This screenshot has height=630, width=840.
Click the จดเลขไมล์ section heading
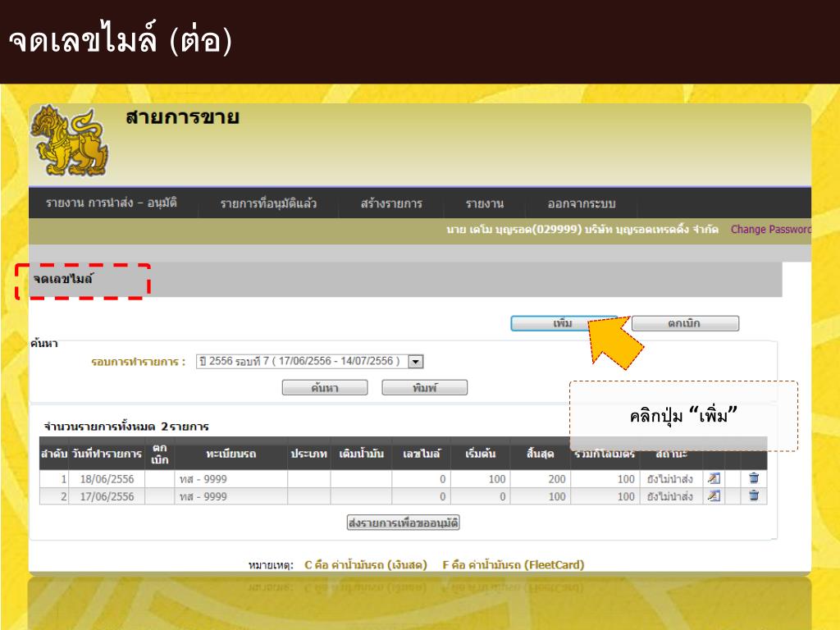pos(63,279)
